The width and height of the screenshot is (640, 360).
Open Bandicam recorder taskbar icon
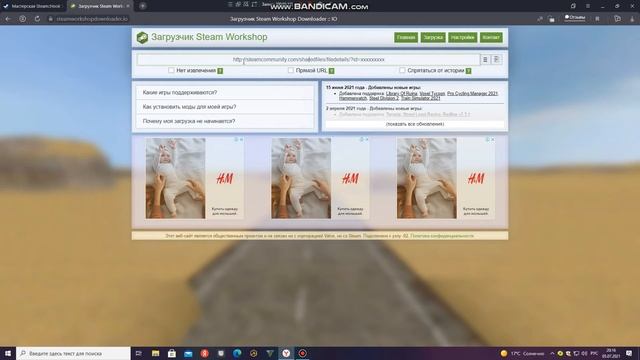coord(302,353)
